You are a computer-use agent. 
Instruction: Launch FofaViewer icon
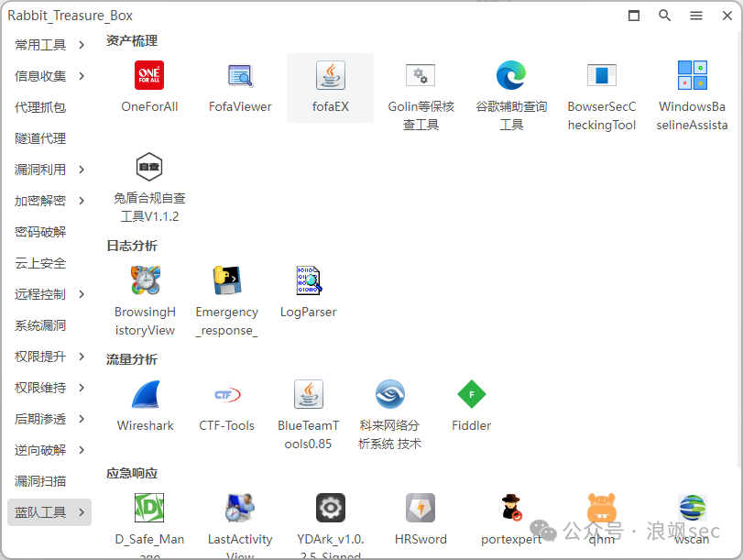240,75
